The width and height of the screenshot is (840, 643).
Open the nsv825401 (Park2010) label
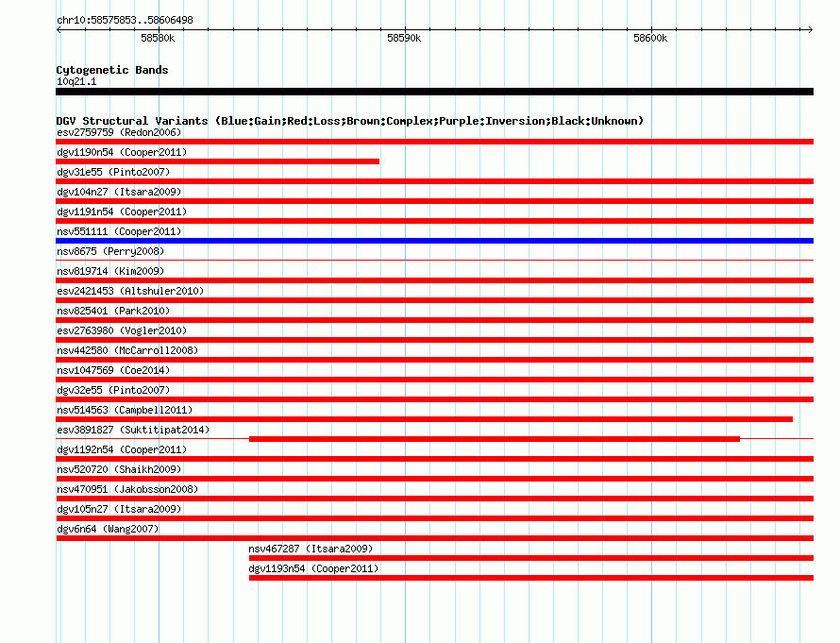click(x=113, y=311)
